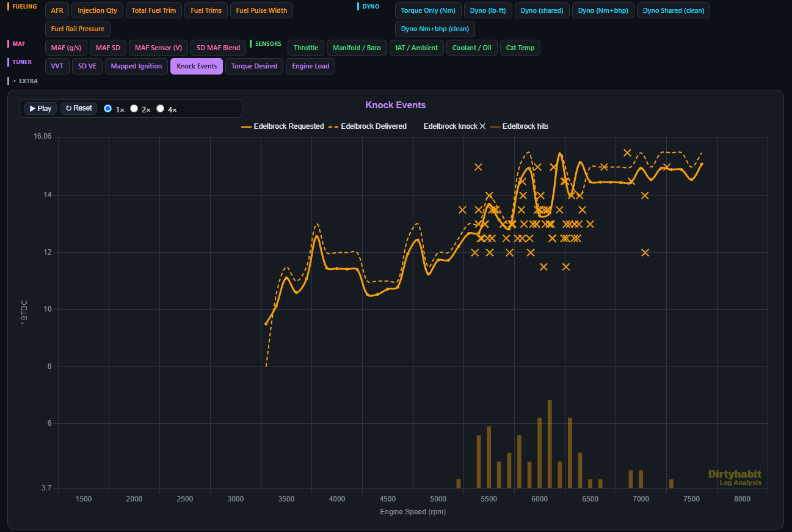Click the SENSORS section label
The height and width of the screenshot is (532, 792).
coord(268,43)
